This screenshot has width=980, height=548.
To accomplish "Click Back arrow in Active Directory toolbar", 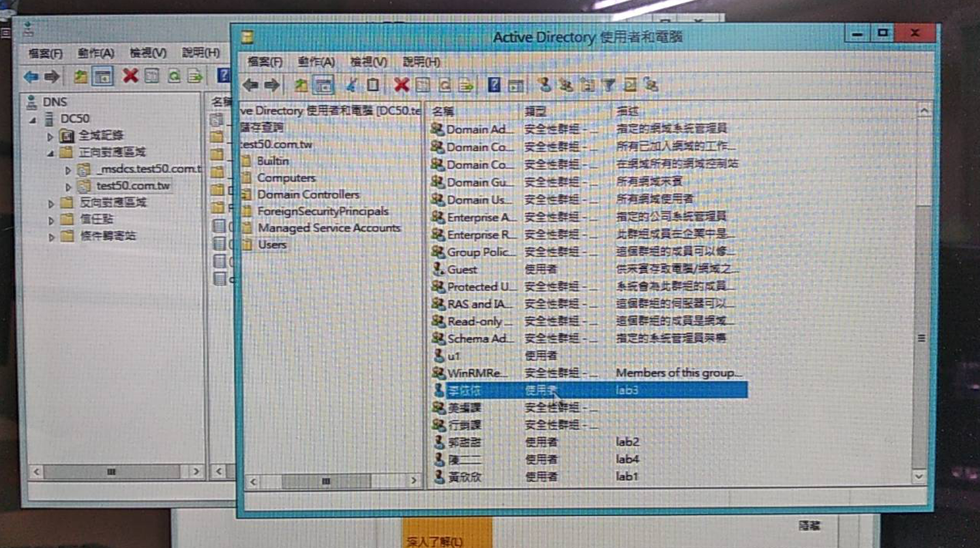I will 250,85.
